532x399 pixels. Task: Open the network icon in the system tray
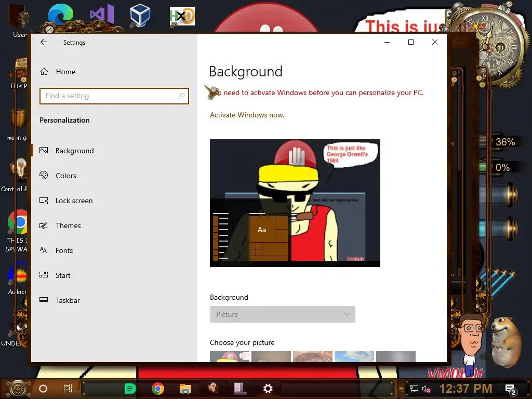tap(414, 389)
